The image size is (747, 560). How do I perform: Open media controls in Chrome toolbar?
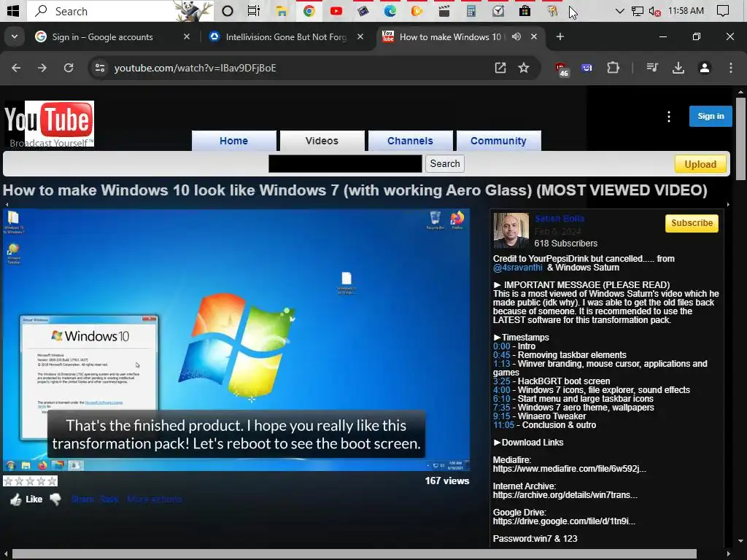click(x=652, y=68)
